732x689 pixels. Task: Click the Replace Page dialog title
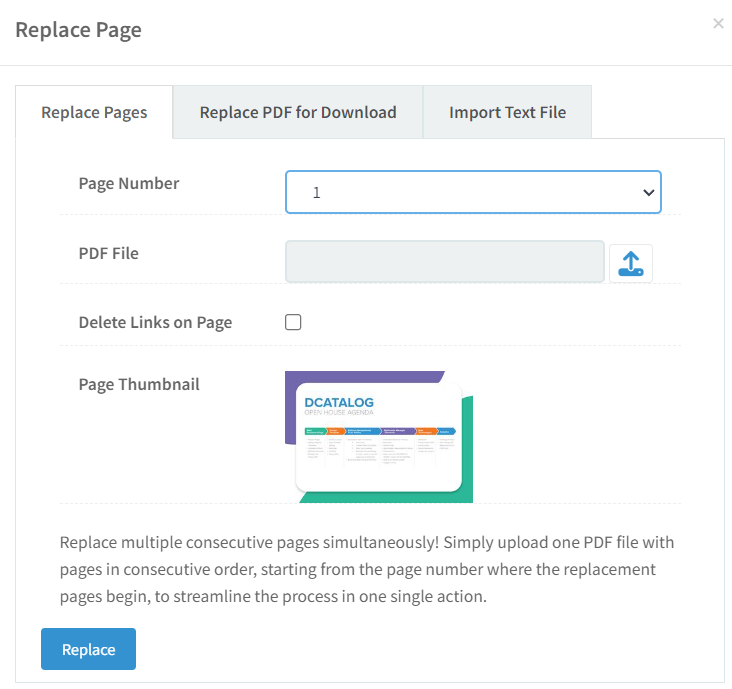78,30
